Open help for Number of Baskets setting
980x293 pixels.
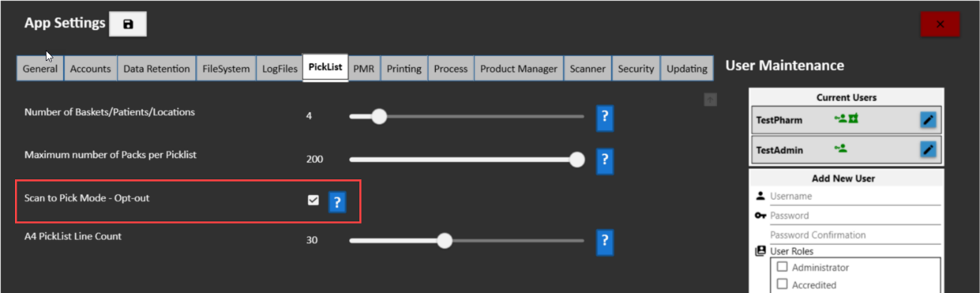click(x=604, y=117)
